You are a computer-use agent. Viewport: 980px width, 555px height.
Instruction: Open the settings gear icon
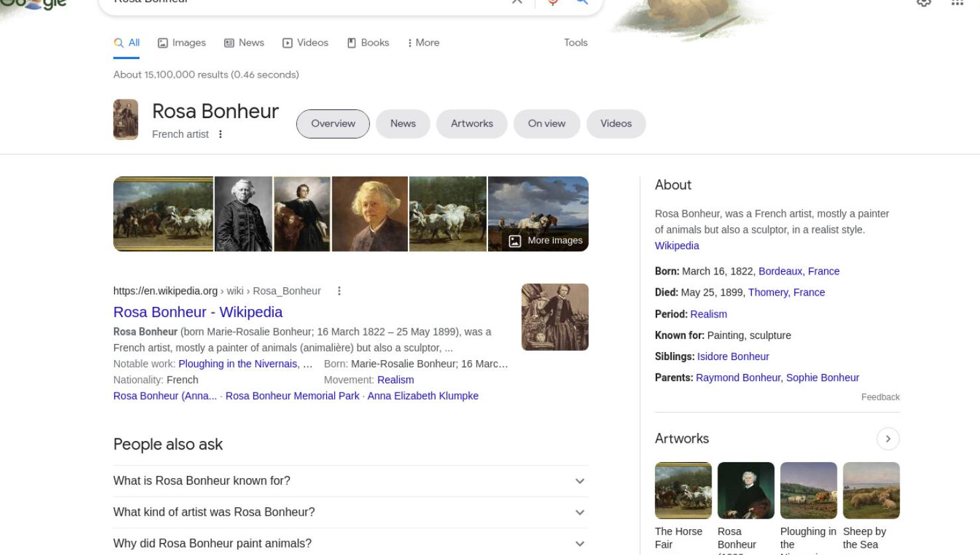tap(924, 3)
